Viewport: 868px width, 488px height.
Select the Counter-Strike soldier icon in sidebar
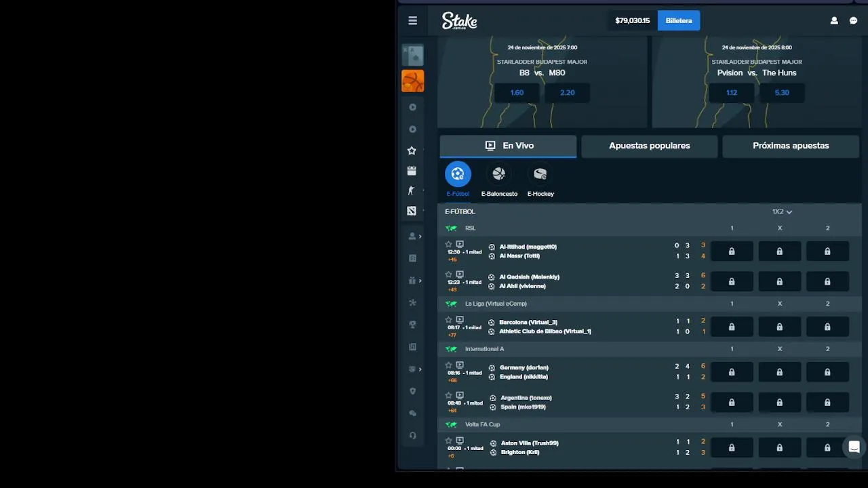click(411, 191)
